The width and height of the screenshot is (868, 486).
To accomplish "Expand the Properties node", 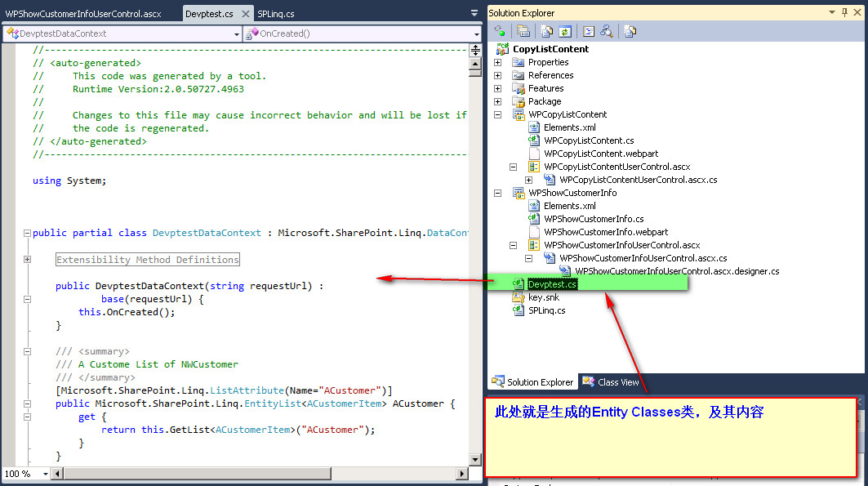I will [497, 63].
